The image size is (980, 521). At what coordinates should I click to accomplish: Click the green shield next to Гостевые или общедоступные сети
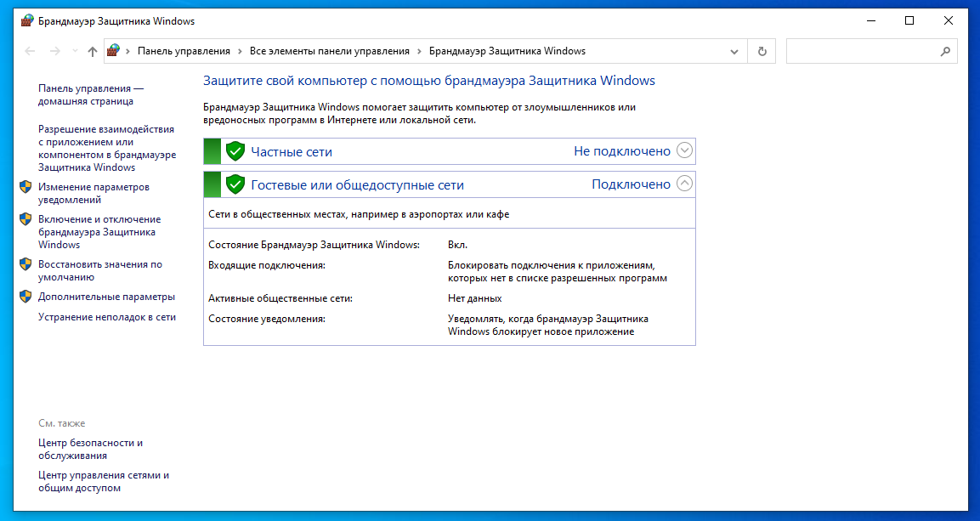click(235, 184)
